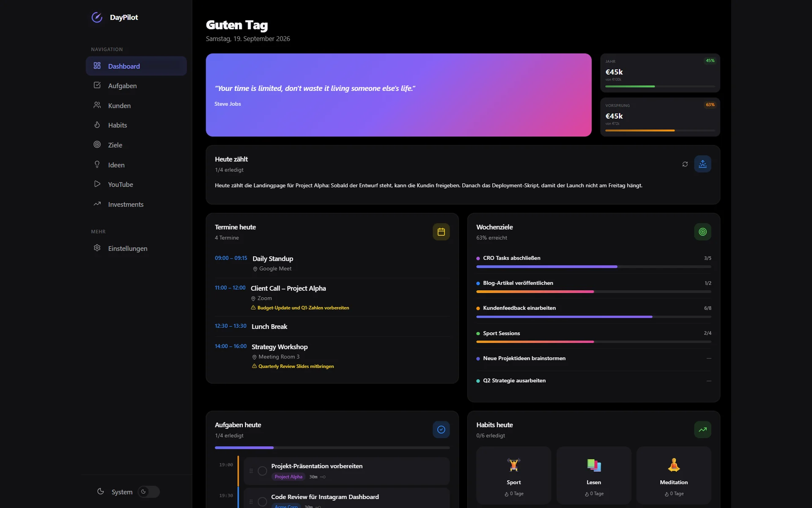Select Q2 Strategie ausarbeiten goal
Viewport: 812px width, 508px height.
(594, 381)
